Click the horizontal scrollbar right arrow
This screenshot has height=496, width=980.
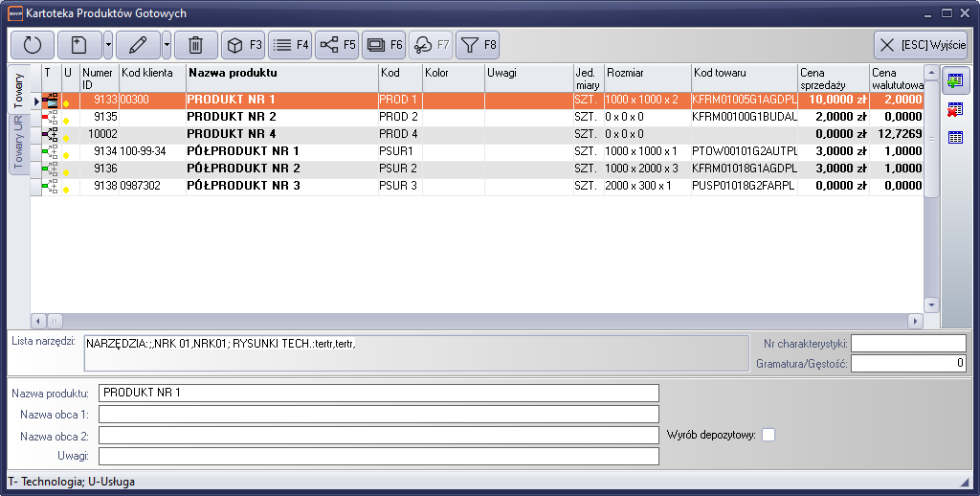click(x=915, y=321)
